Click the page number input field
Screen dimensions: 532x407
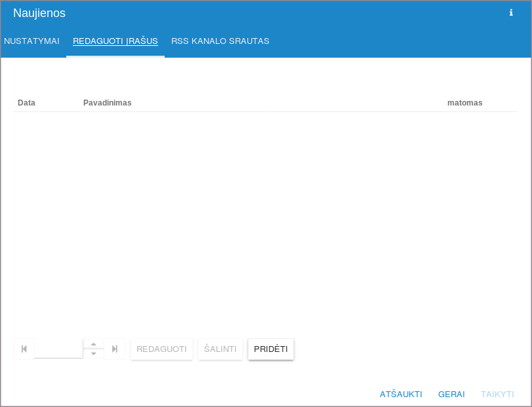58,349
